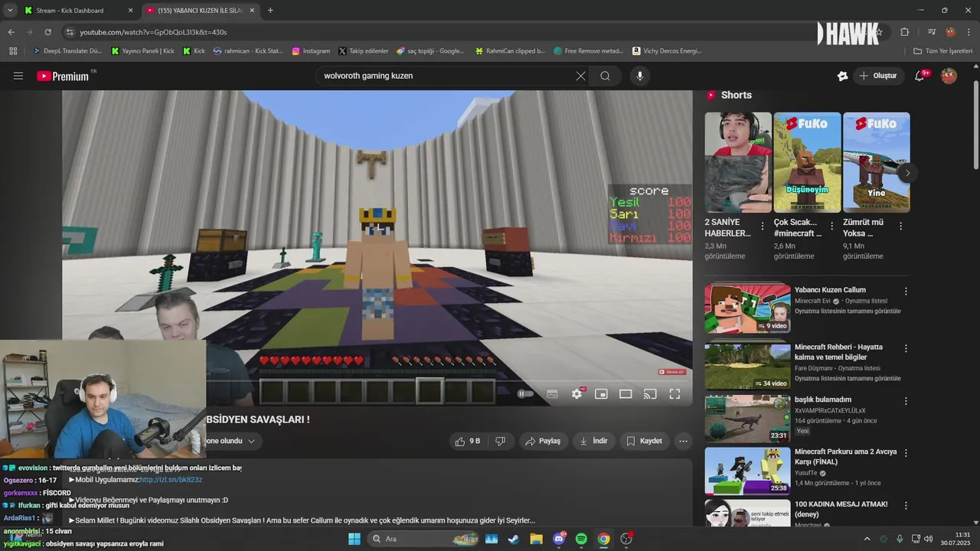Viewport: 980px width, 551px height.
Task: Create content with the Oluştur button
Action: [878, 76]
